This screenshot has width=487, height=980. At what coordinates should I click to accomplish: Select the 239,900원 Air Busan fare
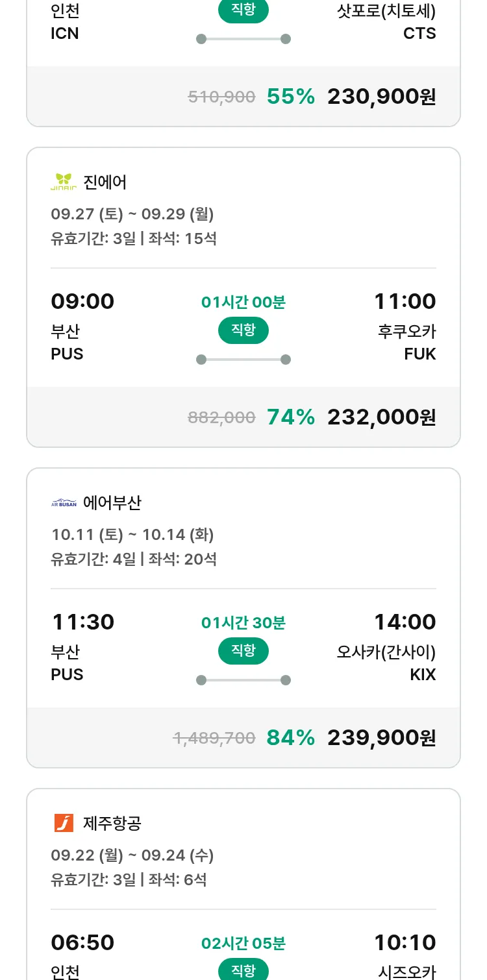[x=381, y=738]
